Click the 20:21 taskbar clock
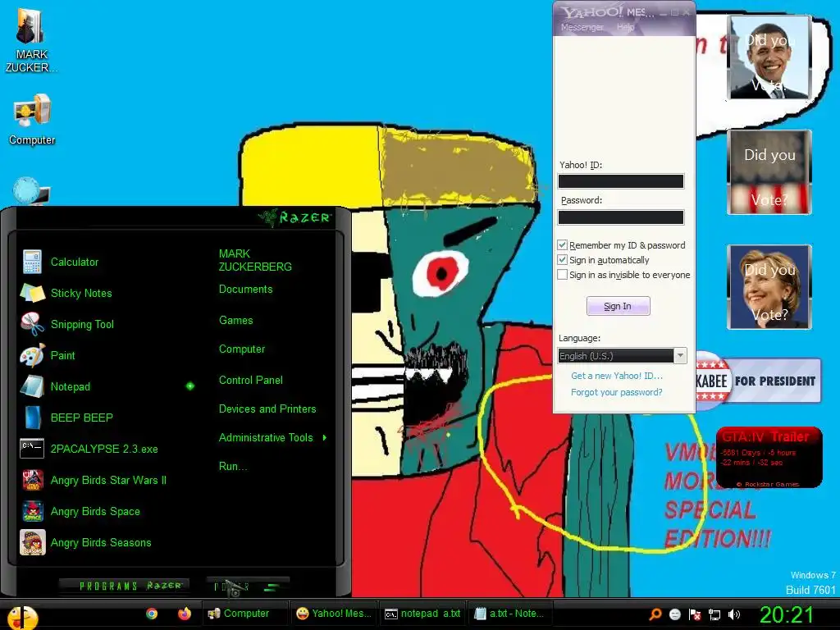840x630 pixels. 787,614
